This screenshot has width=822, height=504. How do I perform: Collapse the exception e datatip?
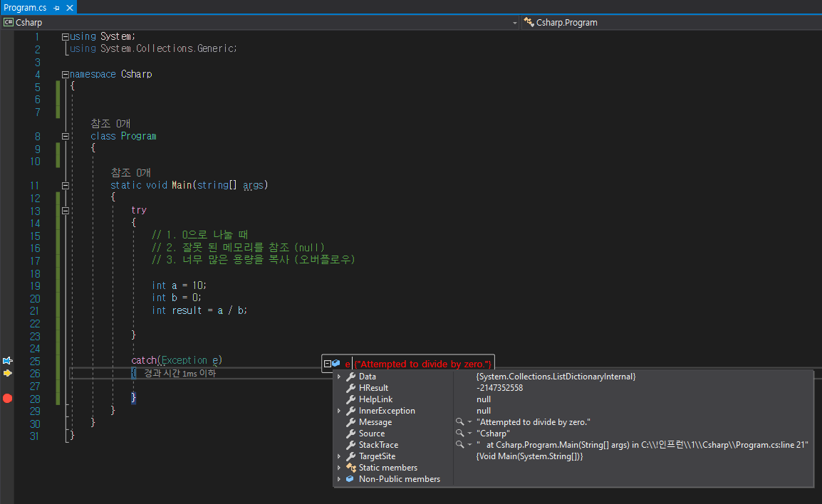pos(327,364)
